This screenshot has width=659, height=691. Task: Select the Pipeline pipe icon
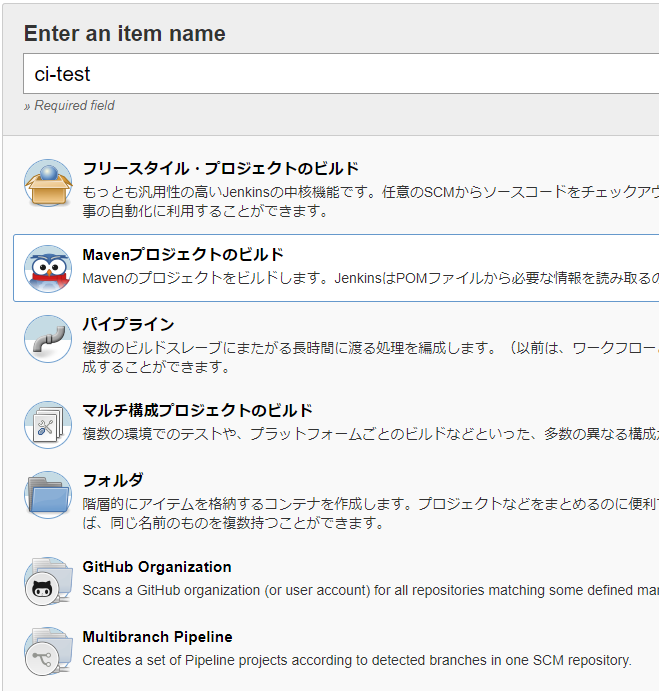[x=48, y=339]
